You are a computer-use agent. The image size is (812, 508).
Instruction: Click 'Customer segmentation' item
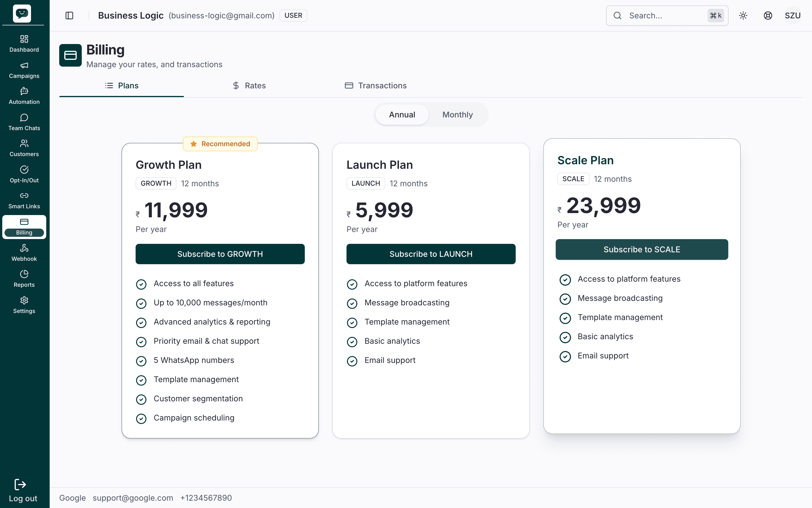[198, 398]
